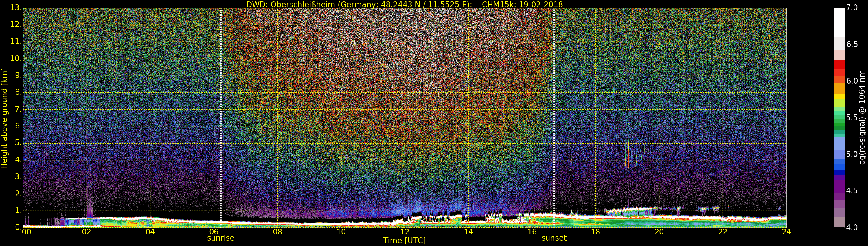Viewport: 868px width, 246px height.
Task: Click the '1.' height axis tick label
Action: coord(19,211)
